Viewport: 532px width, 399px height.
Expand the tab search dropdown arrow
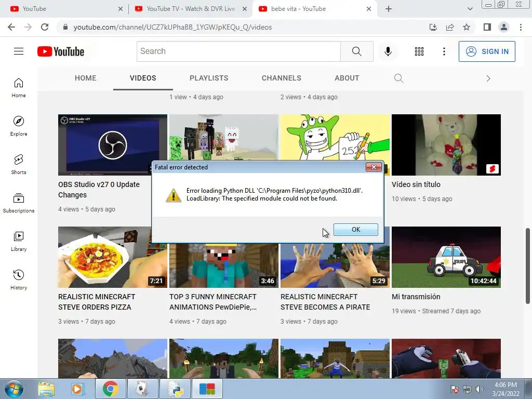tap(470, 9)
